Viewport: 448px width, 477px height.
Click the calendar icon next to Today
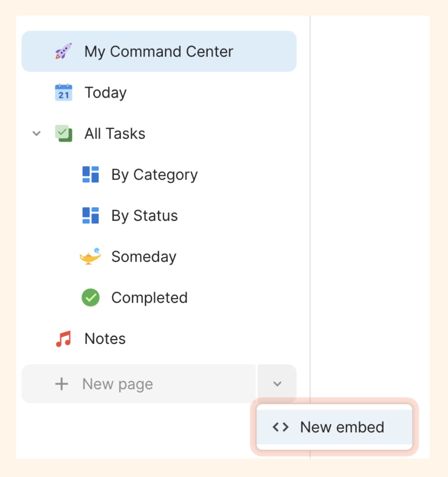[x=64, y=93]
